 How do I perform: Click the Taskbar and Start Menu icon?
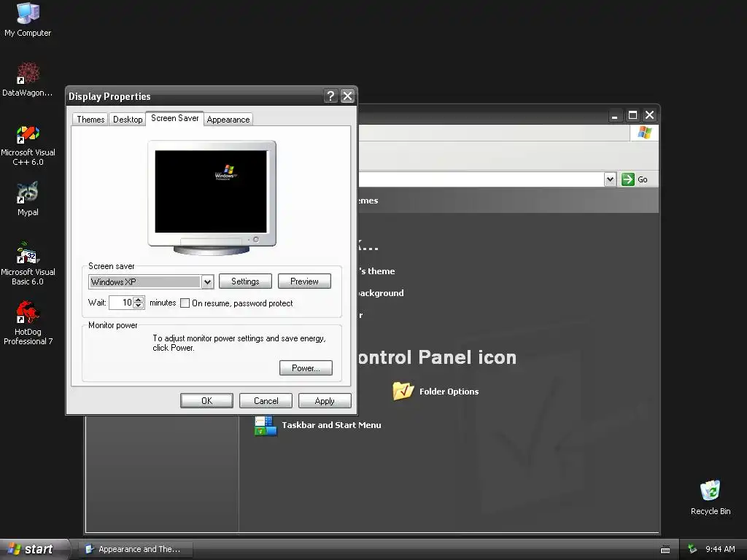click(266, 425)
